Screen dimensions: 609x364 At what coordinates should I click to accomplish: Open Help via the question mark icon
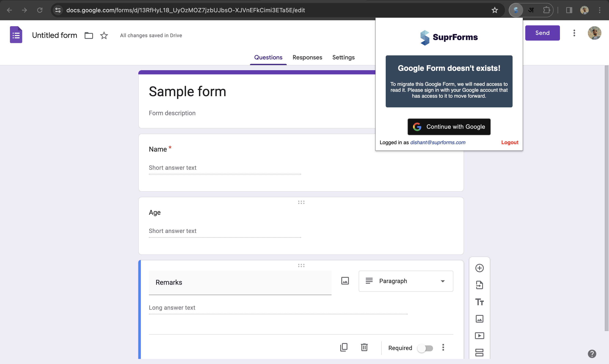592,354
